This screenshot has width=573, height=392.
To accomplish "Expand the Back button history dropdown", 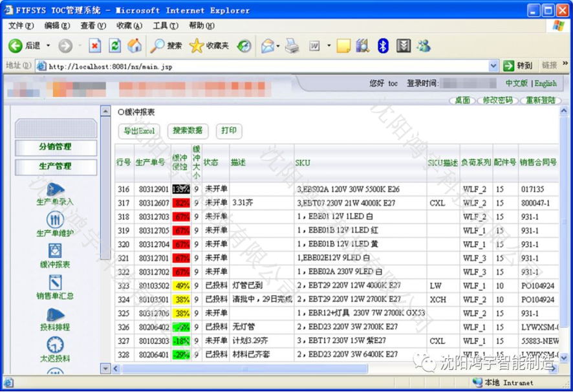I will 47,46.
